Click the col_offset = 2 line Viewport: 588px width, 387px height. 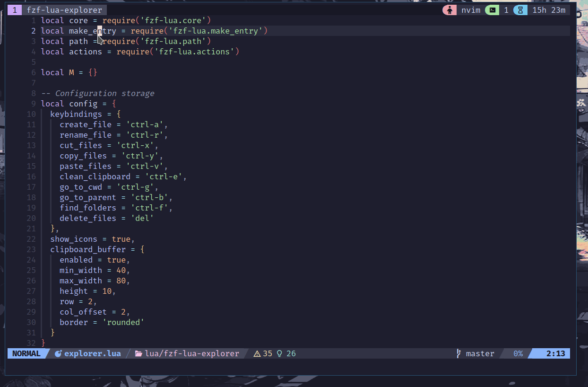coord(95,312)
